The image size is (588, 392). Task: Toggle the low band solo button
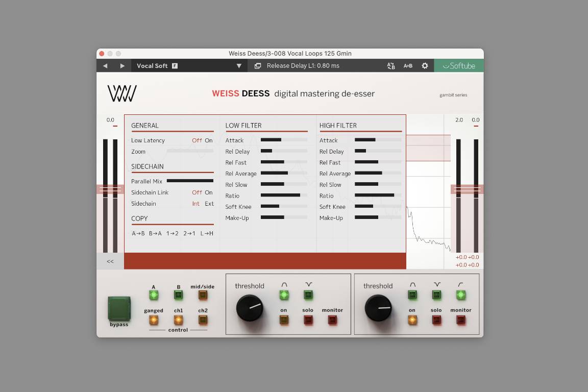click(308, 320)
